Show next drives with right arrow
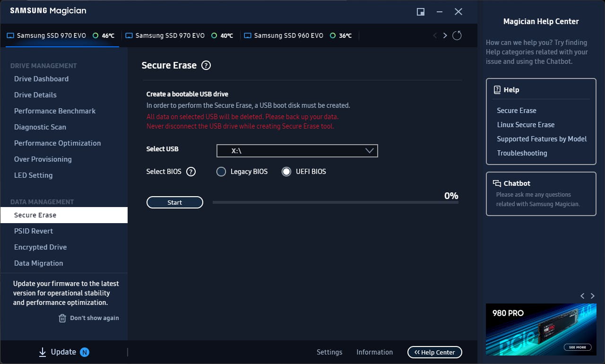Viewport: 605px width, 364px height. (445, 35)
